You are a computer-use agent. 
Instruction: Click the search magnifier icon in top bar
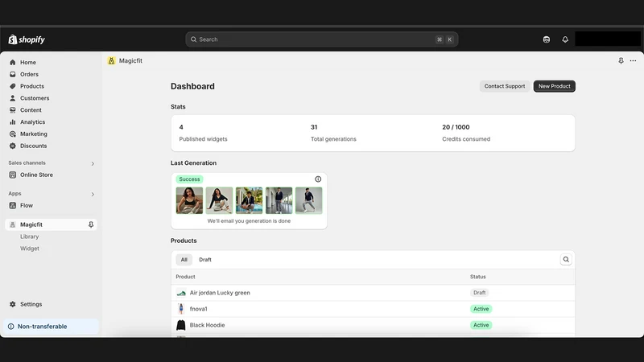pyautogui.click(x=193, y=39)
